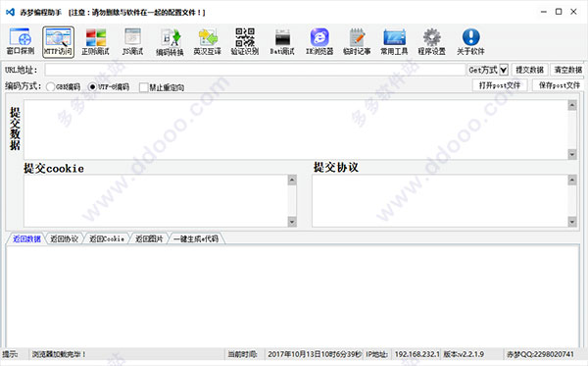Click up arrow of 提交数据 scrollbar

point(572,105)
